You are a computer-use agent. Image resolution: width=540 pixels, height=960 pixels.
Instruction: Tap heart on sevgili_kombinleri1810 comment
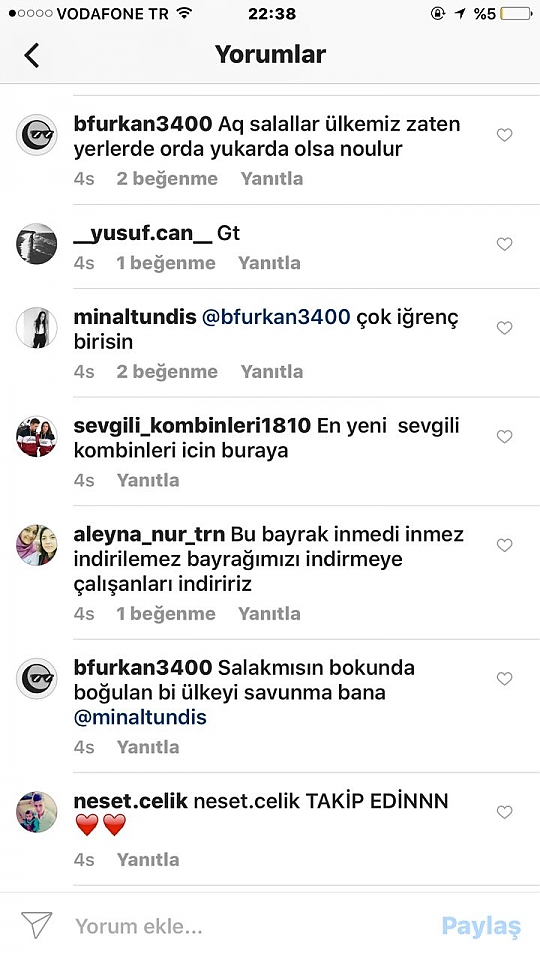[x=504, y=437]
